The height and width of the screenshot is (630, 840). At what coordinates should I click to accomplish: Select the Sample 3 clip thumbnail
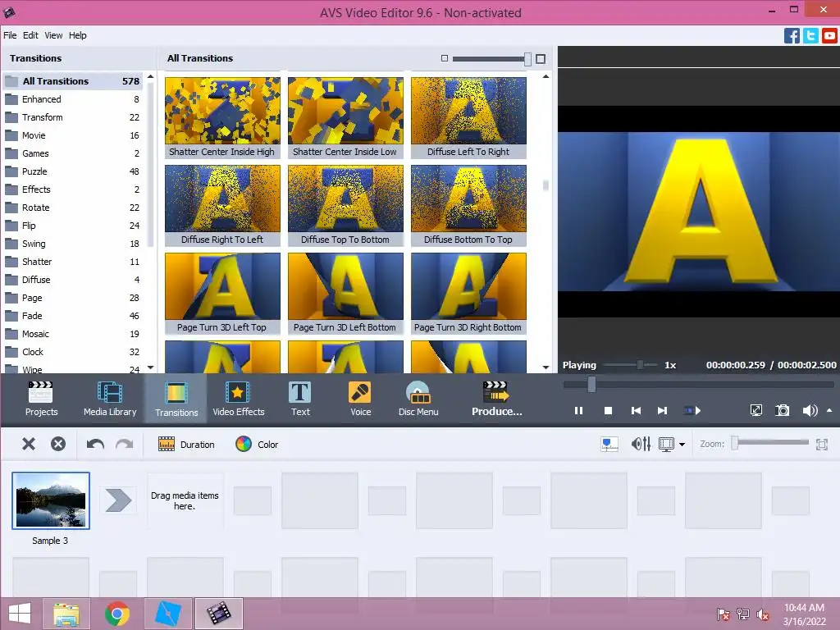51,500
